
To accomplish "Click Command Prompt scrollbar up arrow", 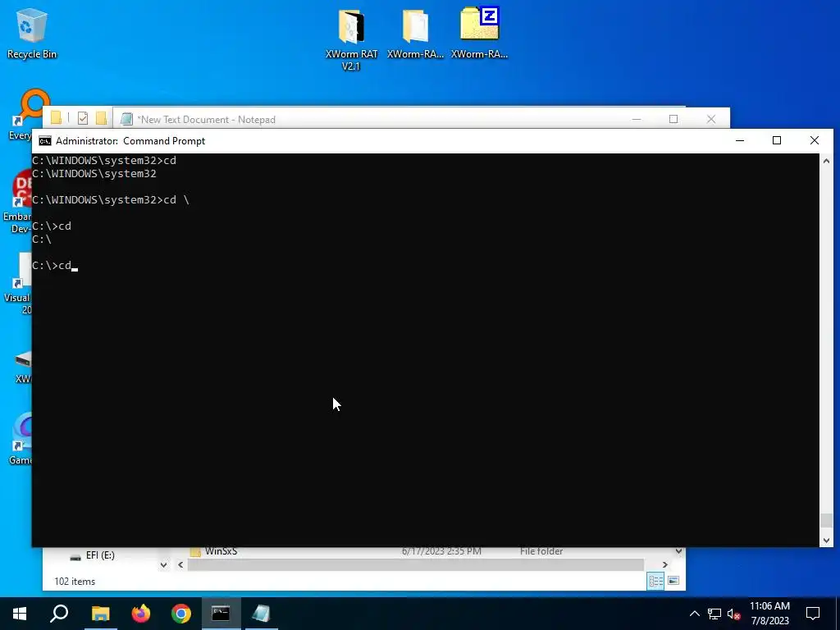I will pyautogui.click(x=826, y=161).
